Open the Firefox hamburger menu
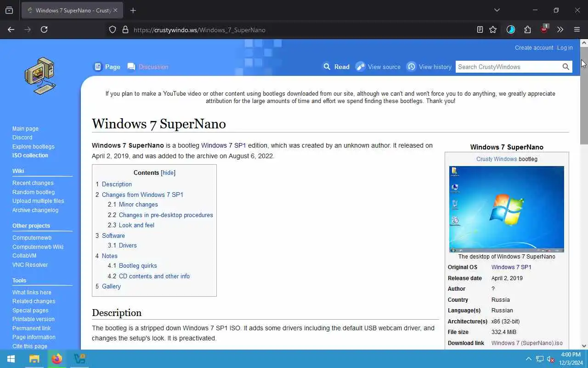Image resolution: width=588 pixels, height=368 pixels. [x=577, y=29]
